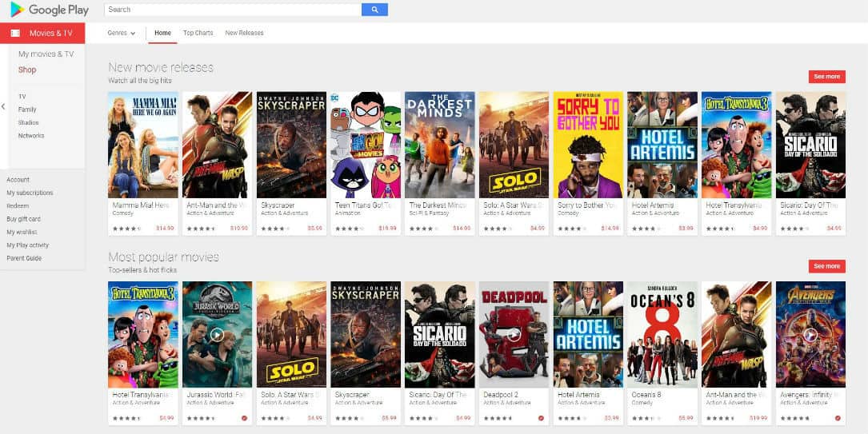Open My wishlist

click(22, 233)
